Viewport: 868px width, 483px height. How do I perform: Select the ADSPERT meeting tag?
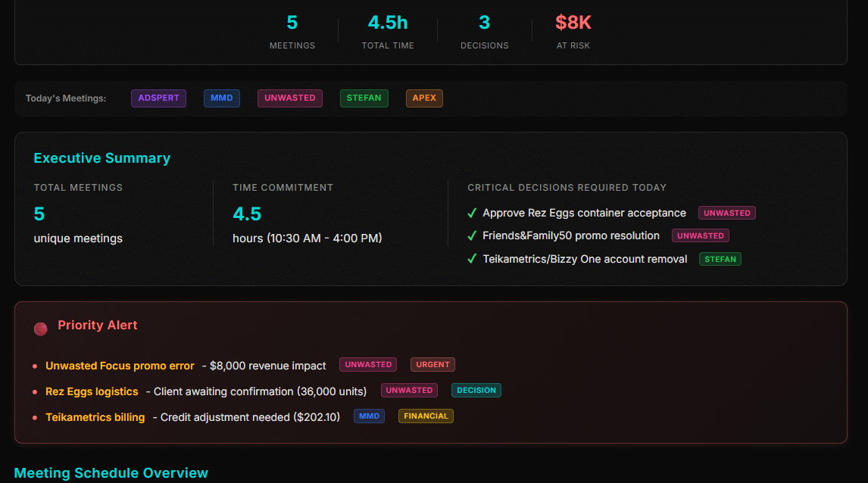coord(158,98)
